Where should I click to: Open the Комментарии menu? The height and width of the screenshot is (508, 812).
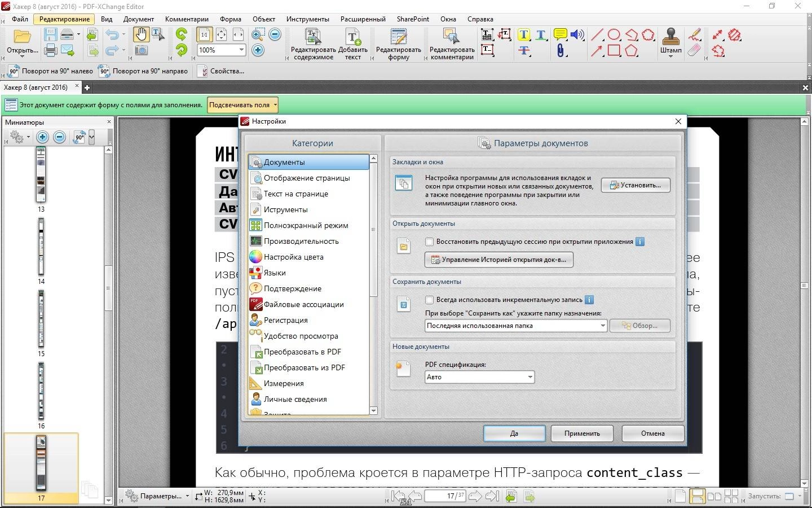tap(187, 19)
